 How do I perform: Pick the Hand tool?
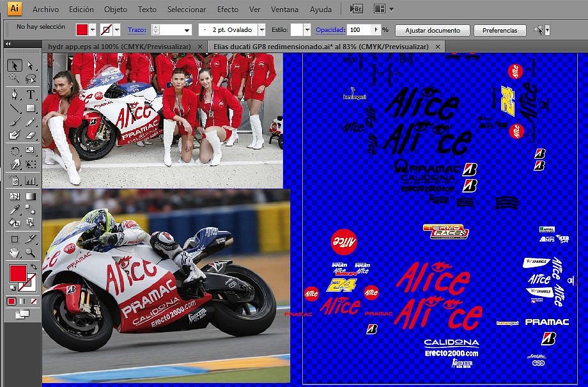tap(14, 253)
